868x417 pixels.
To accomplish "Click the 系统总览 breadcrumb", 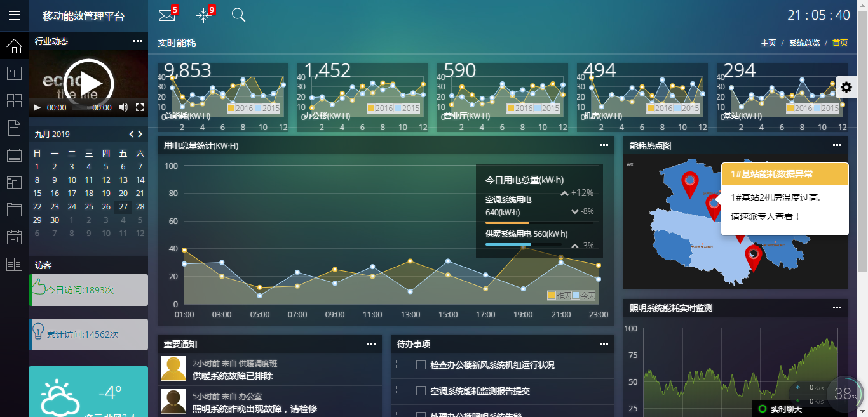I will pyautogui.click(x=804, y=43).
